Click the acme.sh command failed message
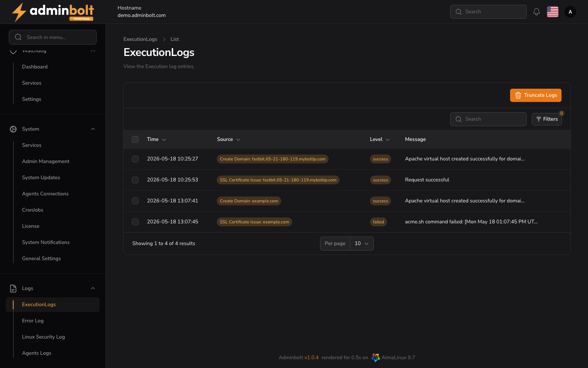Screen dimensions: 588x368 pos(471,222)
